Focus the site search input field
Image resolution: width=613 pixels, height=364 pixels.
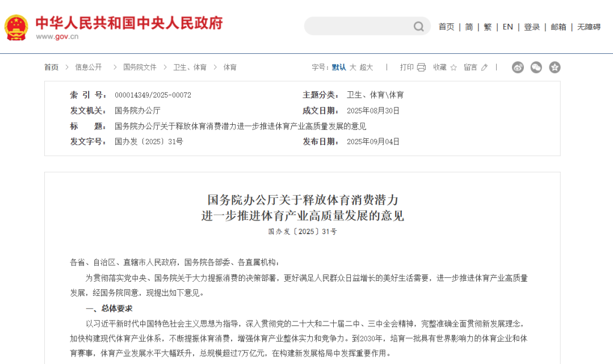pos(358,27)
